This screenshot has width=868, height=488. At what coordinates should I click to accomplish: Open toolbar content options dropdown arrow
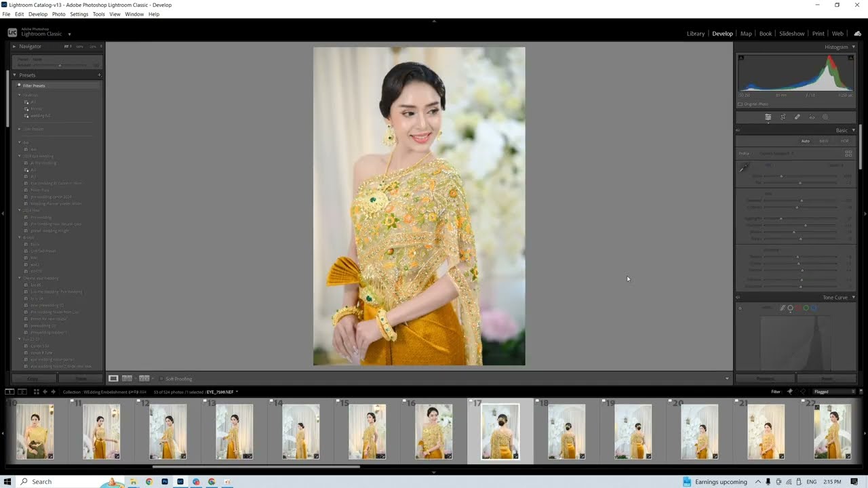pos(727,379)
